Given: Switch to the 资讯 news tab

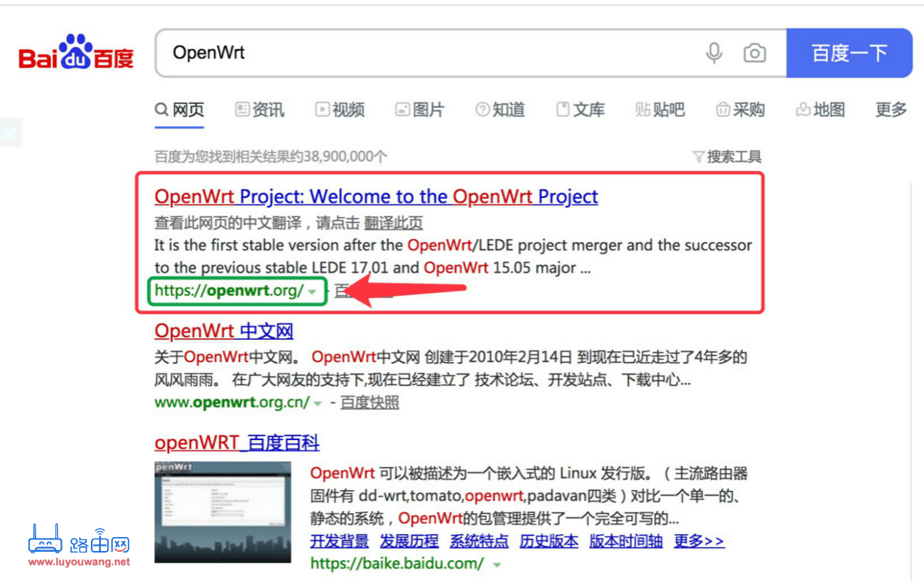Looking at the screenshot, I should point(259,109).
